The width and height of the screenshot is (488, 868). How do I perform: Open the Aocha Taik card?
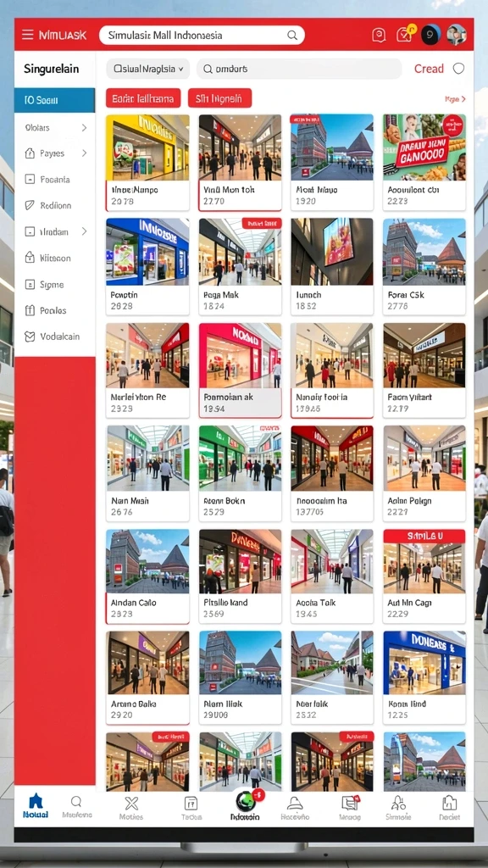(332, 576)
